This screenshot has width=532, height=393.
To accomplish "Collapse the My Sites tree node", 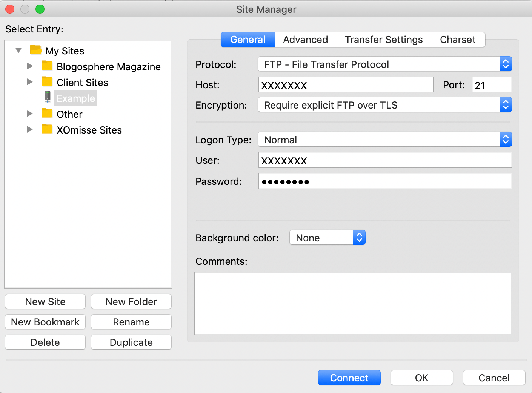I will (18, 50).
